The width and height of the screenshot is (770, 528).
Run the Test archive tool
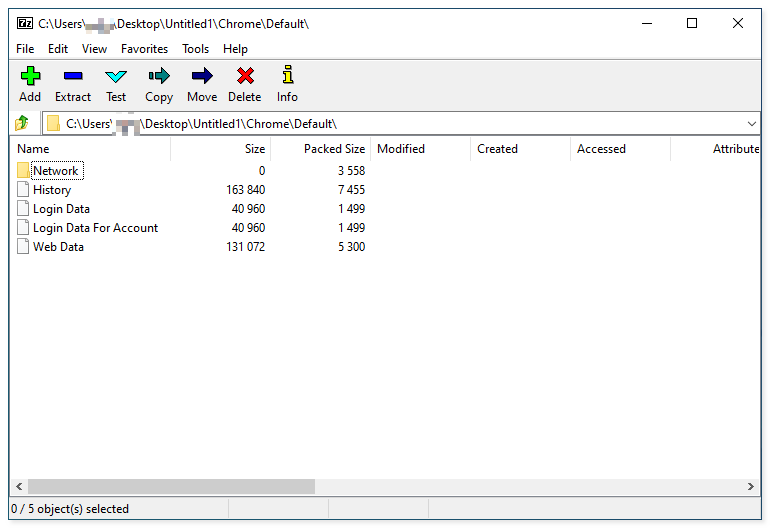tap(116, 76)
